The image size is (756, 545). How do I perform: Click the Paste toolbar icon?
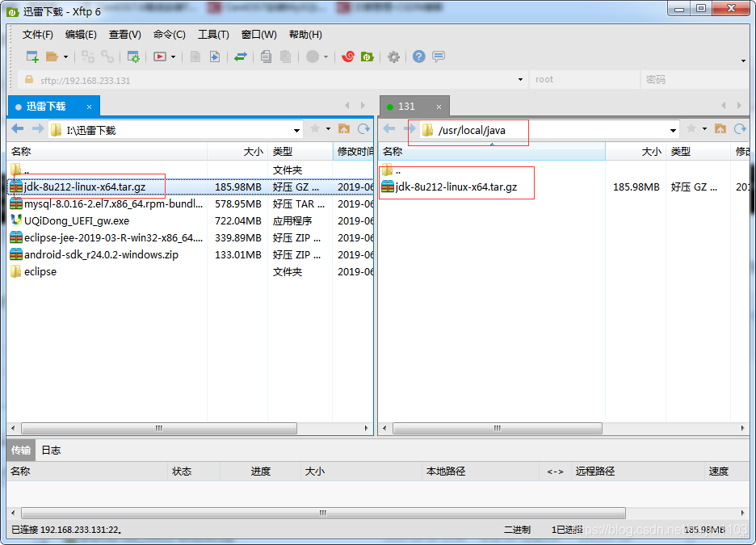click(285, 57)
